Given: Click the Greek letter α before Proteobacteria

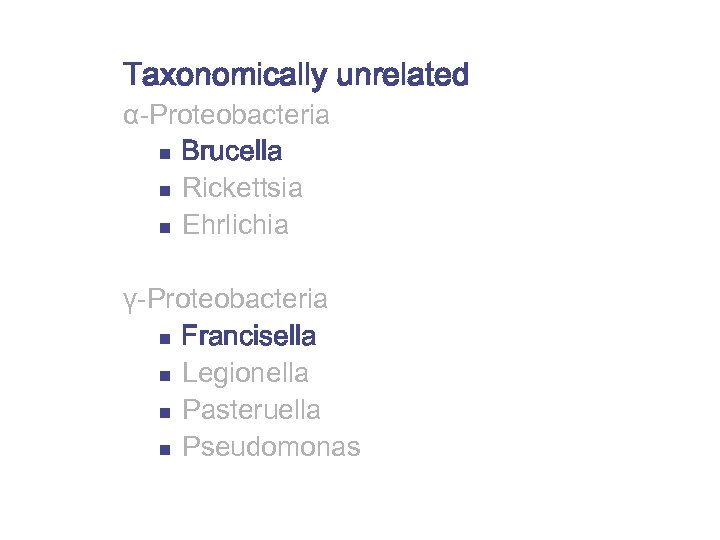Looking at the screenshot, I should coord(131,116).
